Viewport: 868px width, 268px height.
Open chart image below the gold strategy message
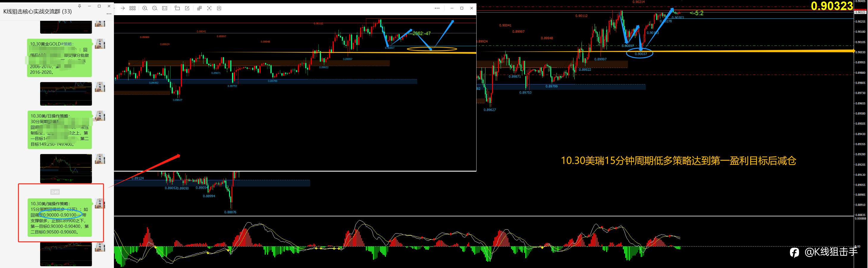coord(66,94)
